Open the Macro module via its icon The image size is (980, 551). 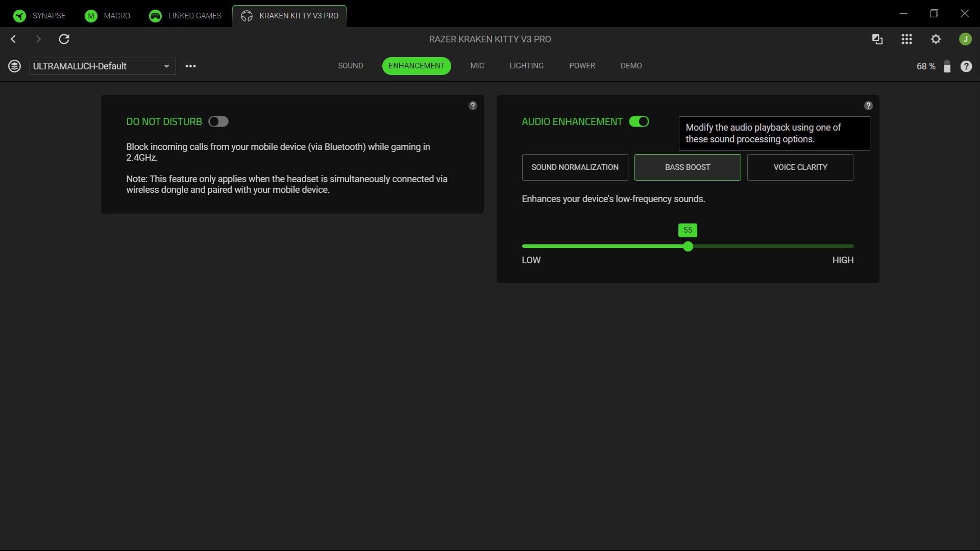(90, 16)
